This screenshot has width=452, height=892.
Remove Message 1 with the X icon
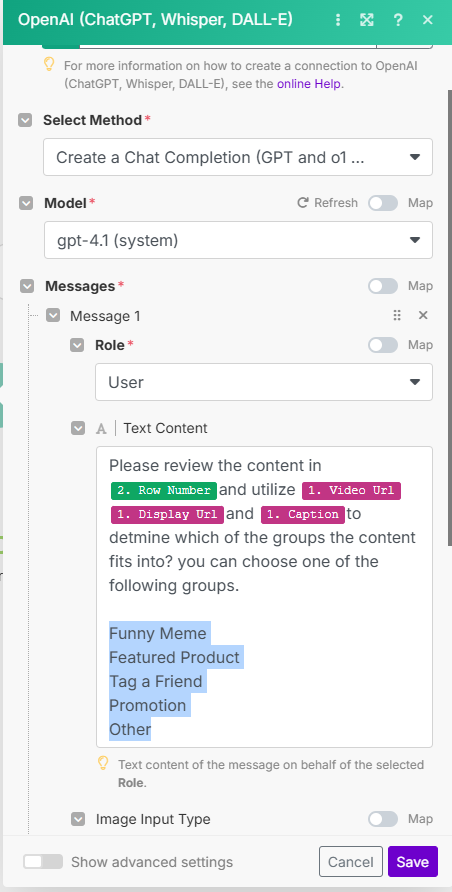(423, 316)
